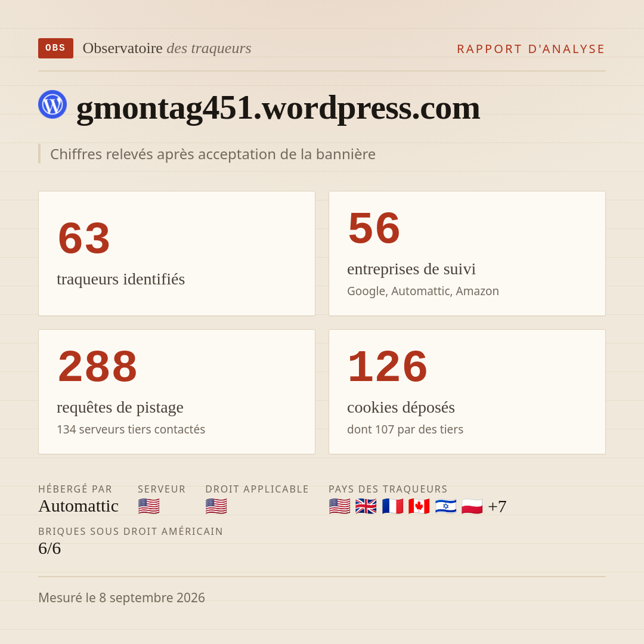The width and height of the screenshot is (644, 644).
Task: Click the +7 more countries indicator
Action: tap(497, 506)
